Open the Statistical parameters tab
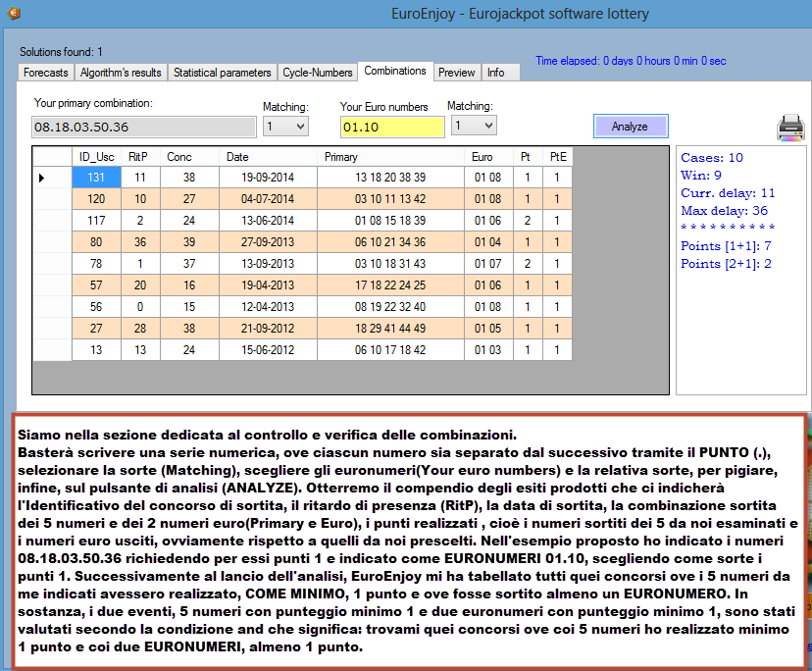The image size is (812, 671). [x=223, y=73]
